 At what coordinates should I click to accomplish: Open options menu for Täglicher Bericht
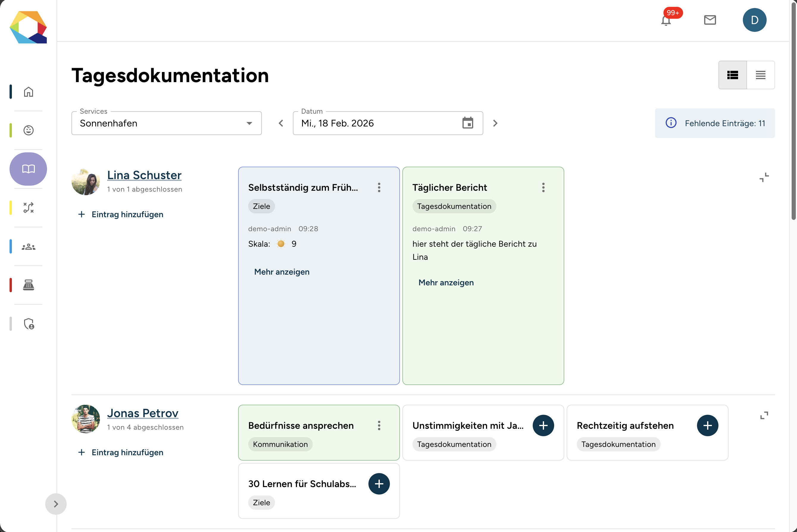(543, 188)
